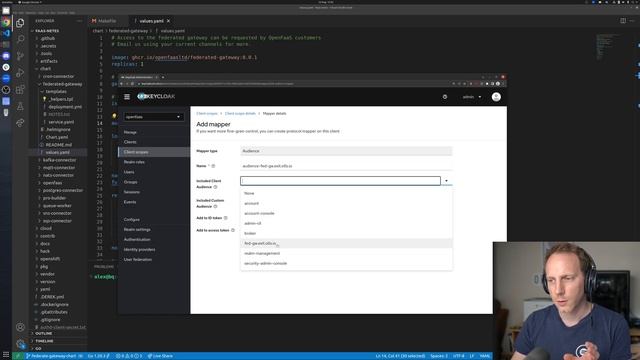640x360 pixels.
Task: Open Realm settings in Keycloak sidebar
Action: tap(137, 229)
